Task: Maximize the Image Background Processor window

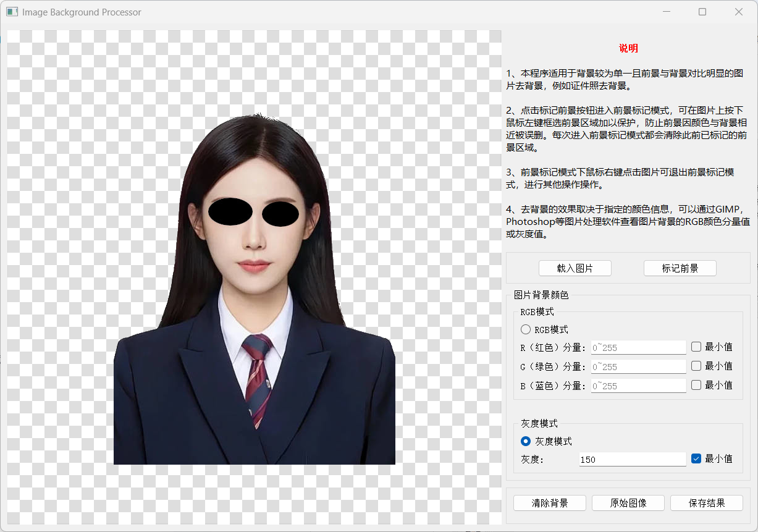Action: click(702, 12)
